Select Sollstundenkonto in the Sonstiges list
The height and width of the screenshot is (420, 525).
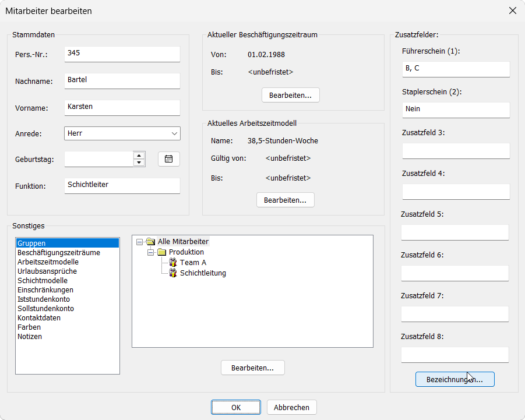pos(67,309)
